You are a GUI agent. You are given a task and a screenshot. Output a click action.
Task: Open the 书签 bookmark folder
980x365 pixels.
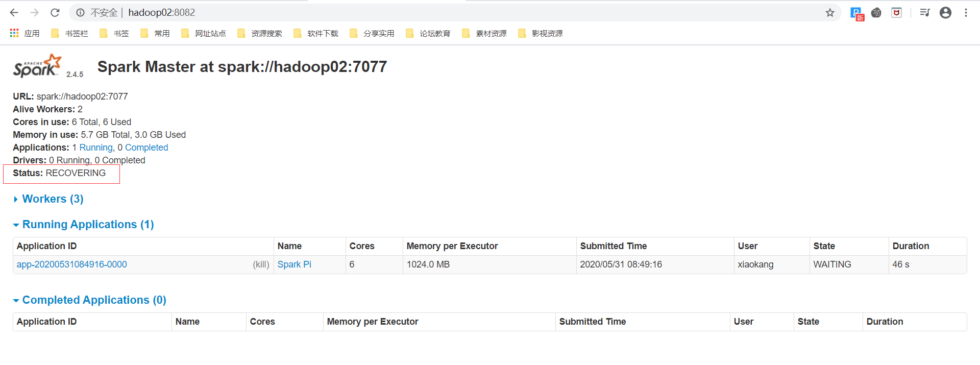click(x=114, y=33)
